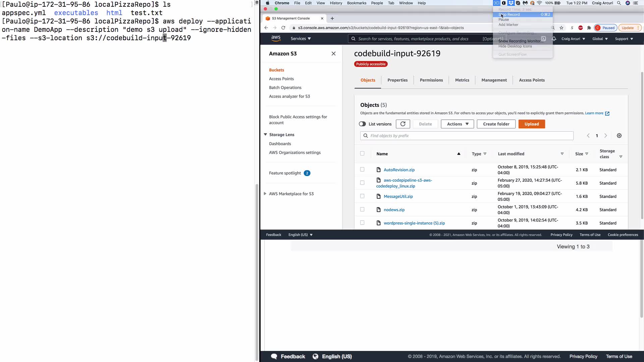644x362 pixels.
Task: Bookmark this page with star icon
Action: (561, 28)
